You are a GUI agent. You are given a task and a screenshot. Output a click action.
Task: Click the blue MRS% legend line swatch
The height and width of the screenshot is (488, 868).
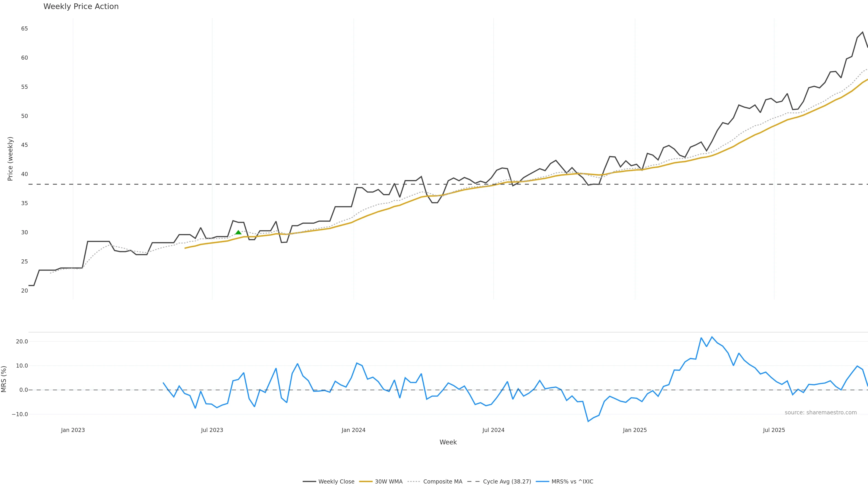coord(542,482)
